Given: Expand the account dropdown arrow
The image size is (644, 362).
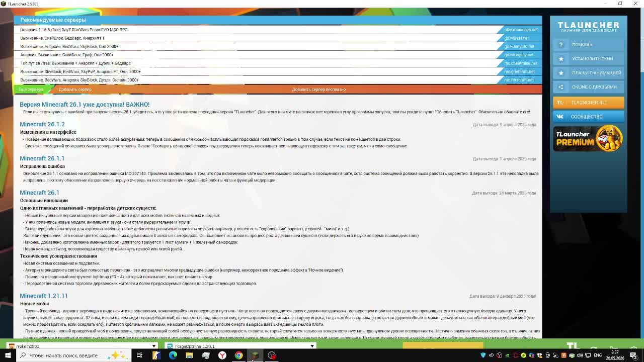Looking at the screenshot, I should point(153,346).
